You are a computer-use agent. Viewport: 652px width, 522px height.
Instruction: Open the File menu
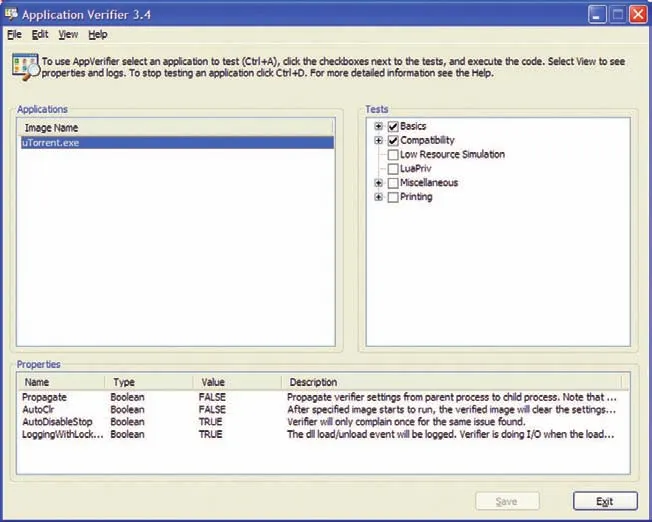pyautogui.click(x=14, y=35)
